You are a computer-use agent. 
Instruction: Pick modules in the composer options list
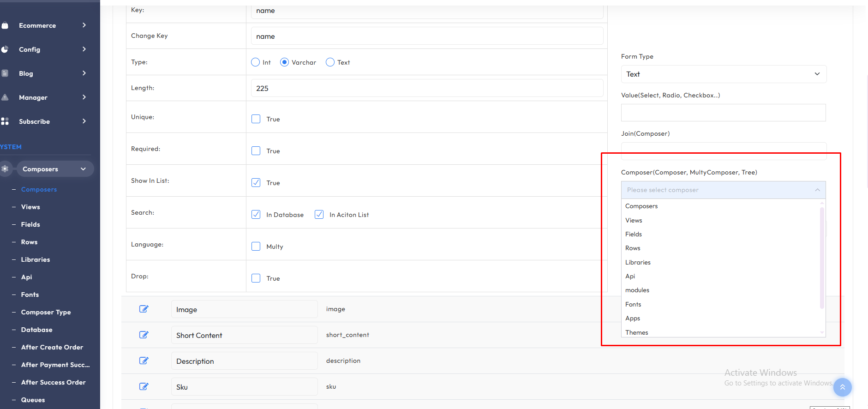click(x=637, y=290)
